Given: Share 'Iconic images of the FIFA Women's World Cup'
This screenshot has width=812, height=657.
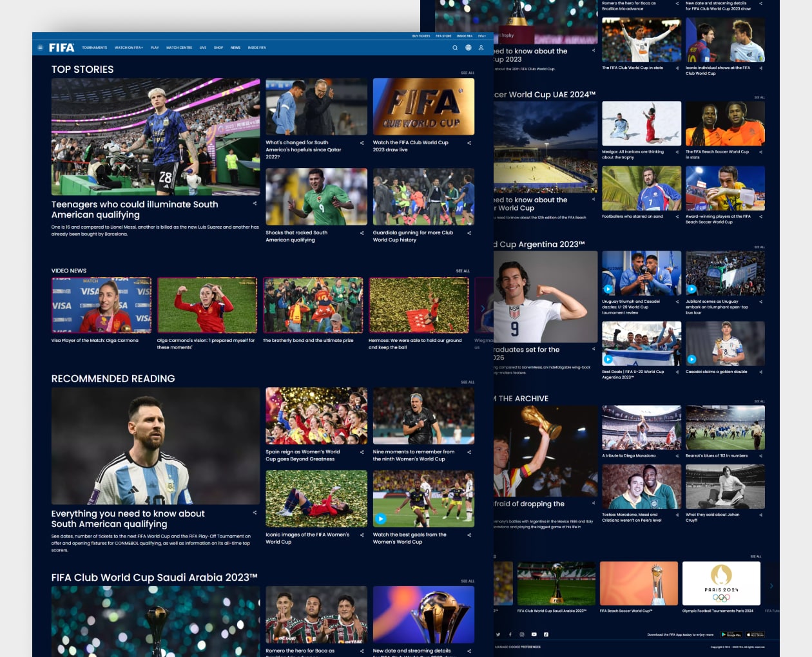Looking at the screenshot, I should pyautogui.click(x=362, y=535).
